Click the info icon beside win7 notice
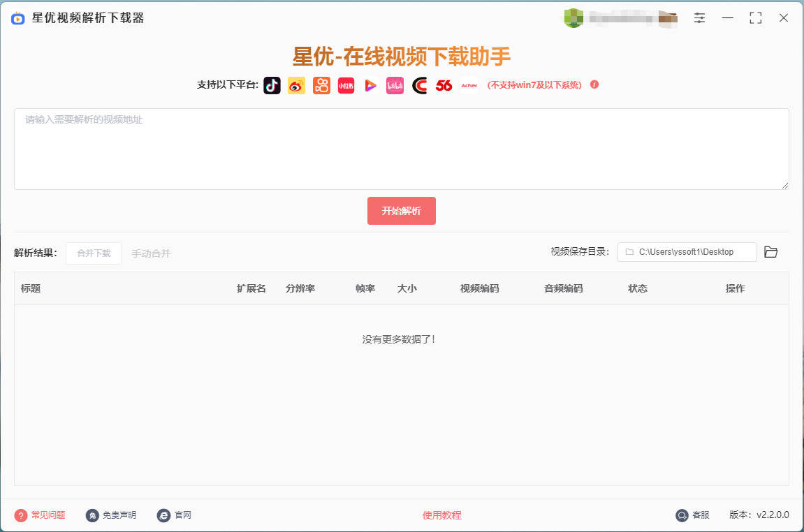The height and width of the screenshot is (532, 804). pyautogui.click(x=594, y=84)
